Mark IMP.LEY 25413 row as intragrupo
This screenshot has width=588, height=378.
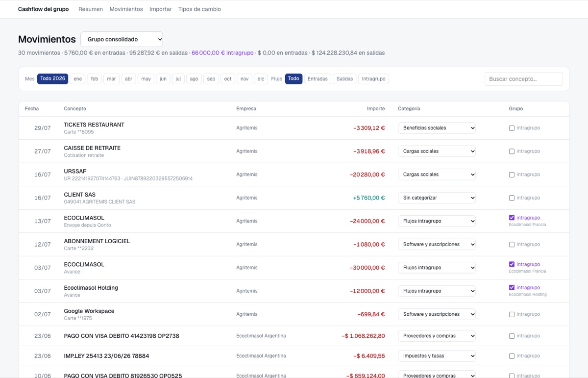click(512, 356)
